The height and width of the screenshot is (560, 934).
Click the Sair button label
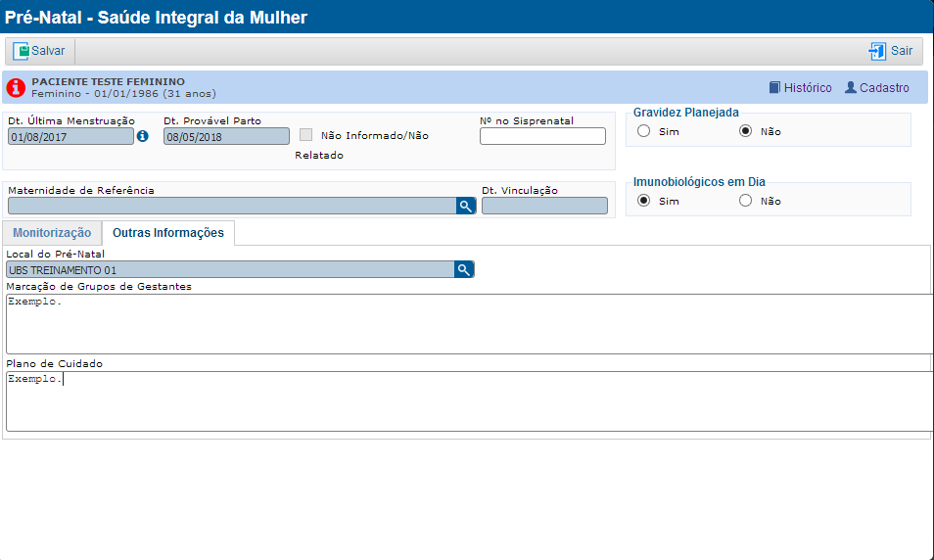902,51
